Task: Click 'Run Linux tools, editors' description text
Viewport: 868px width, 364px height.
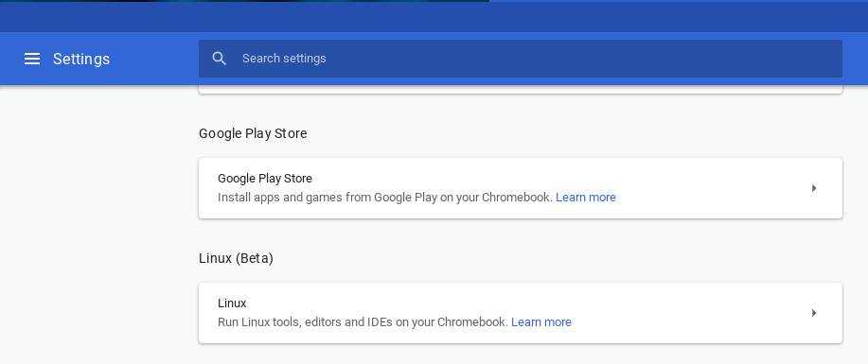Action: tap(363, 322)
